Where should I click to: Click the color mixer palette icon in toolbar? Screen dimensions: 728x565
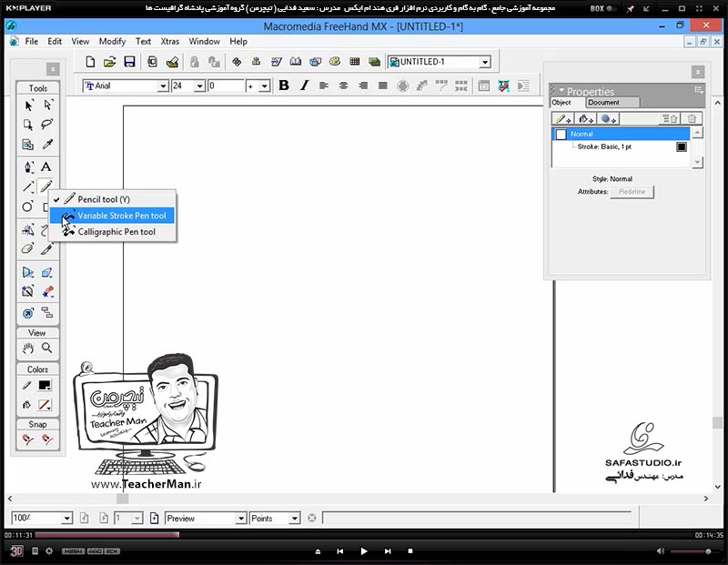(335, 61)
